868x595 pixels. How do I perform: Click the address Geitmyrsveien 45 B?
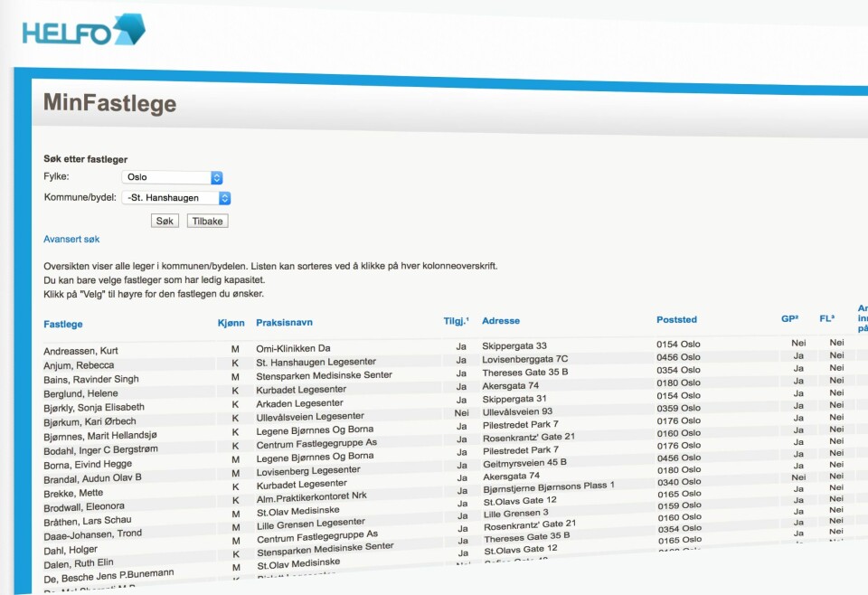pos(524,463)
